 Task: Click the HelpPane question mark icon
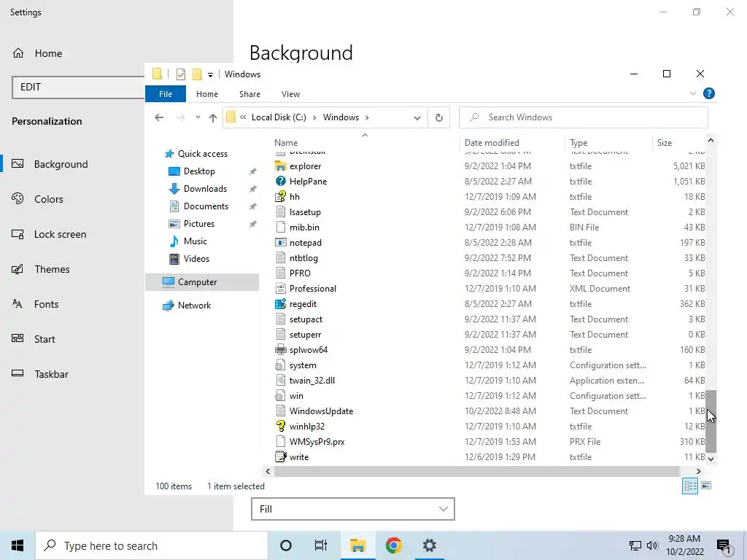point(281,182)
